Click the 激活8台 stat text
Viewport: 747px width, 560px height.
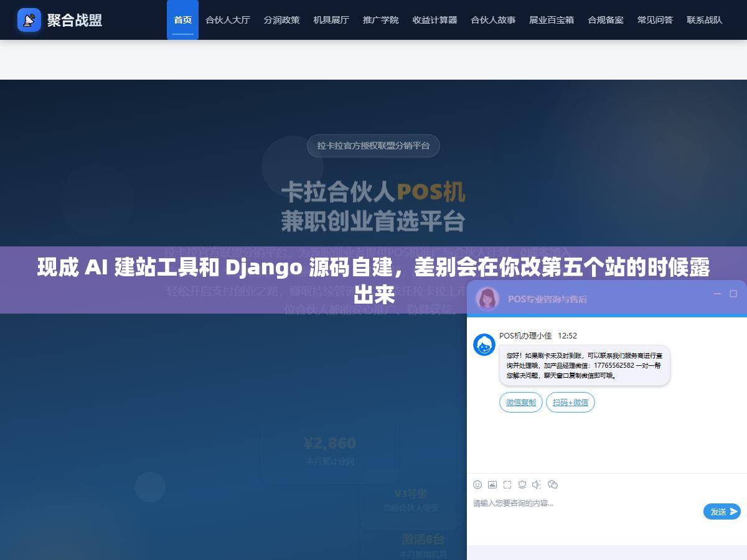click(x=423, y=539)
